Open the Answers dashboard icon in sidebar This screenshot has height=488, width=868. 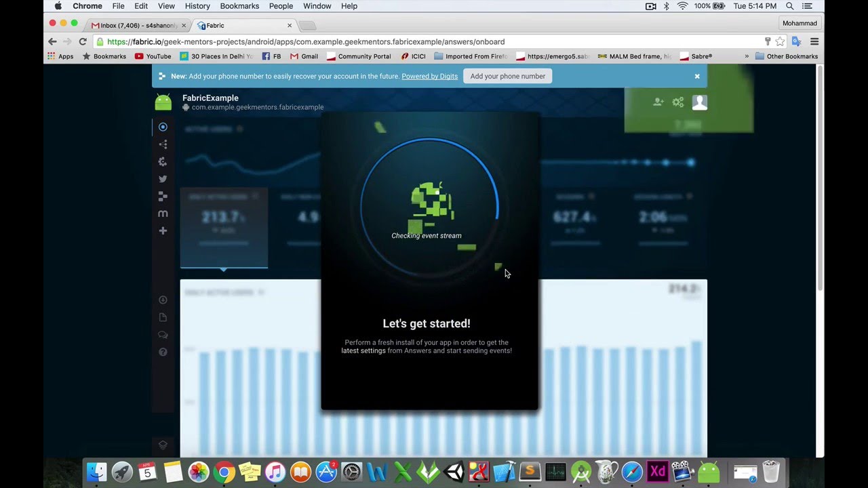click(163, 127)
